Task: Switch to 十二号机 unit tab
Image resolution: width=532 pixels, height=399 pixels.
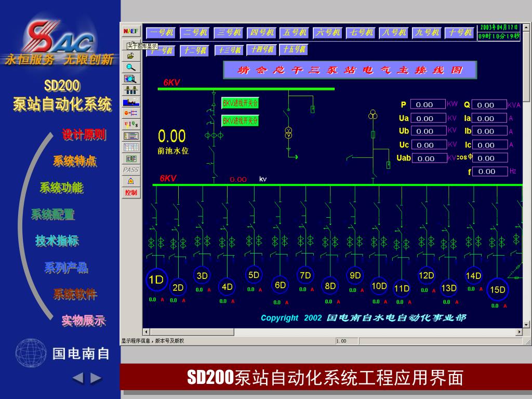Action: [x=194, y=50]
